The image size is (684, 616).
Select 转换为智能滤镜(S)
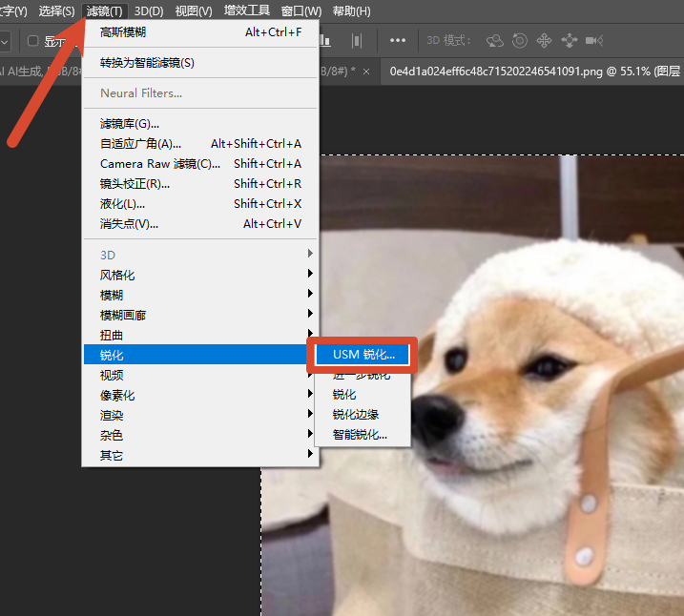click(200, 63)
